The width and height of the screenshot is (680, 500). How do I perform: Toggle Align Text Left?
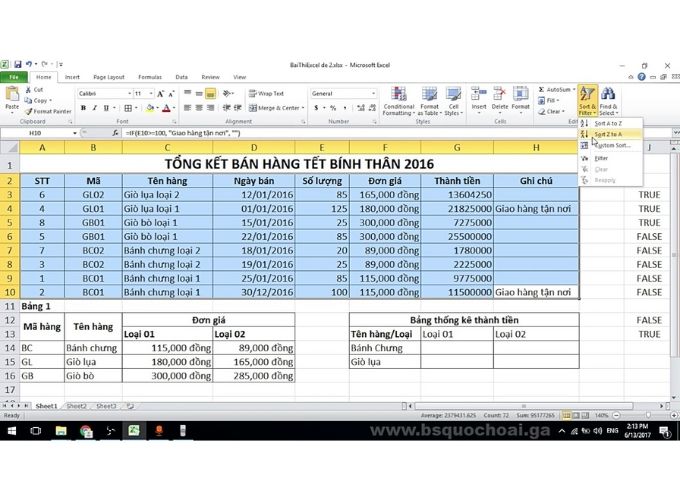[x=187, y=108]
